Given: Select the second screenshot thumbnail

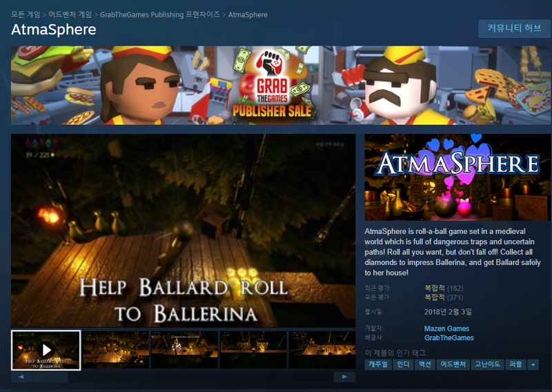Looking at the screenshot, I should 115,350.
